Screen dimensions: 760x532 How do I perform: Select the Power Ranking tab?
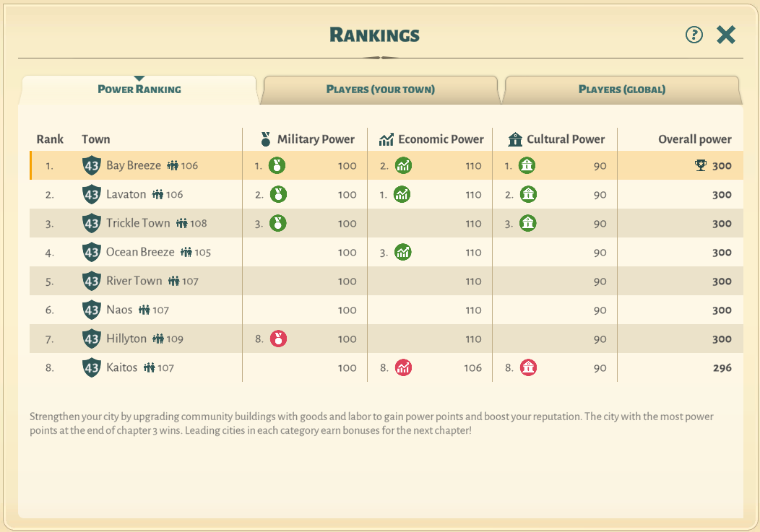click(139, 90)
